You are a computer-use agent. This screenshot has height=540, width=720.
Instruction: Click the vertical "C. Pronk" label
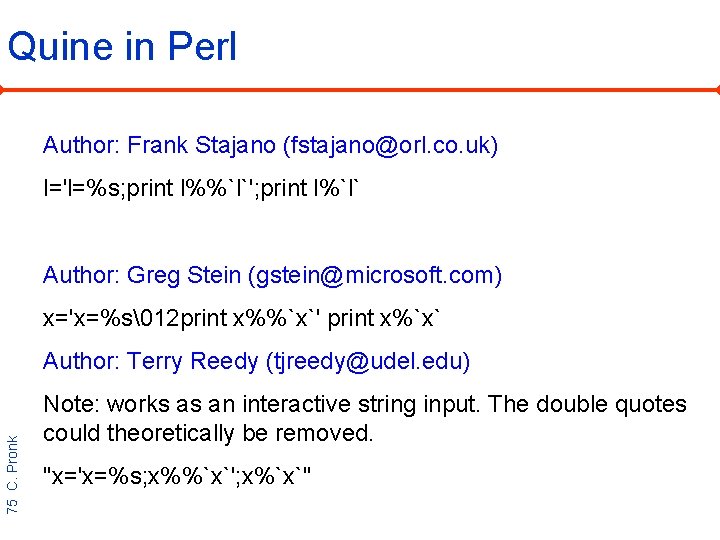click(13, 460)
